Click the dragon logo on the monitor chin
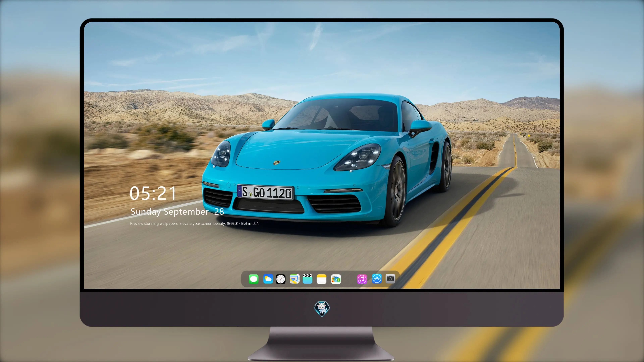 coord(322,309)
